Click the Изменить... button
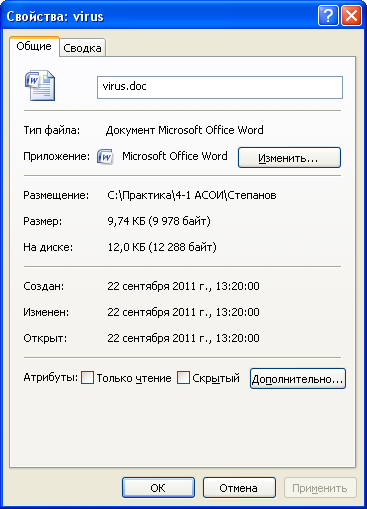 coord(289,157)
